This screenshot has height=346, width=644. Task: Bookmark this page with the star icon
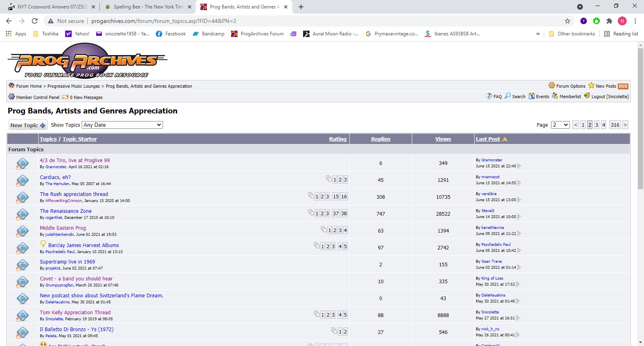tap(568, 21)
